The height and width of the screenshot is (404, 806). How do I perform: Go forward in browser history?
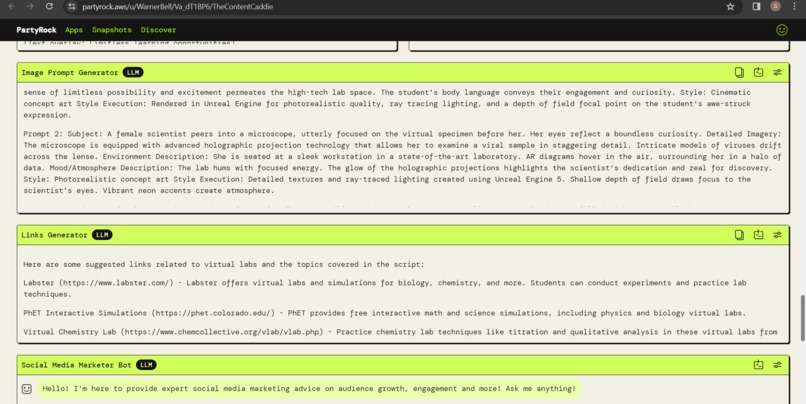click(30, 7)
